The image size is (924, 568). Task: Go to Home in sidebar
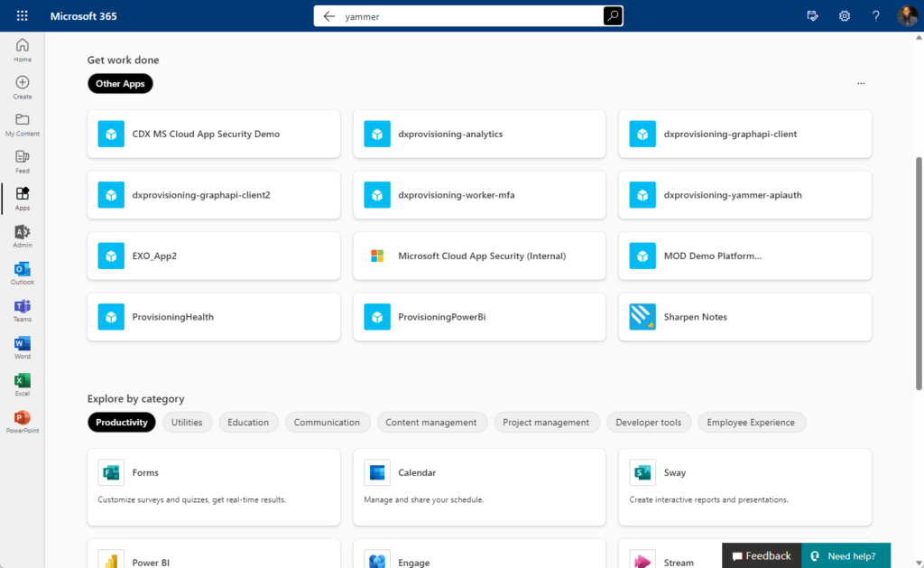(x=23, y=51)
